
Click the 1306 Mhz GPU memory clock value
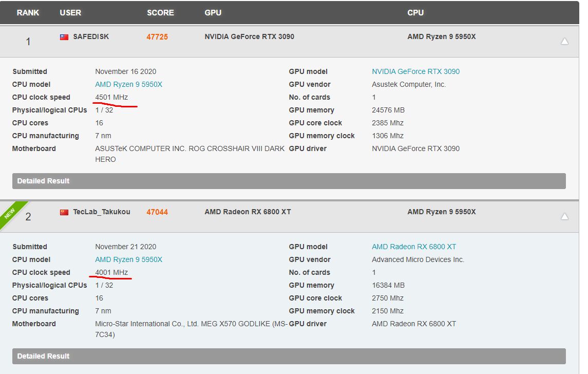[x=388, y=136]
